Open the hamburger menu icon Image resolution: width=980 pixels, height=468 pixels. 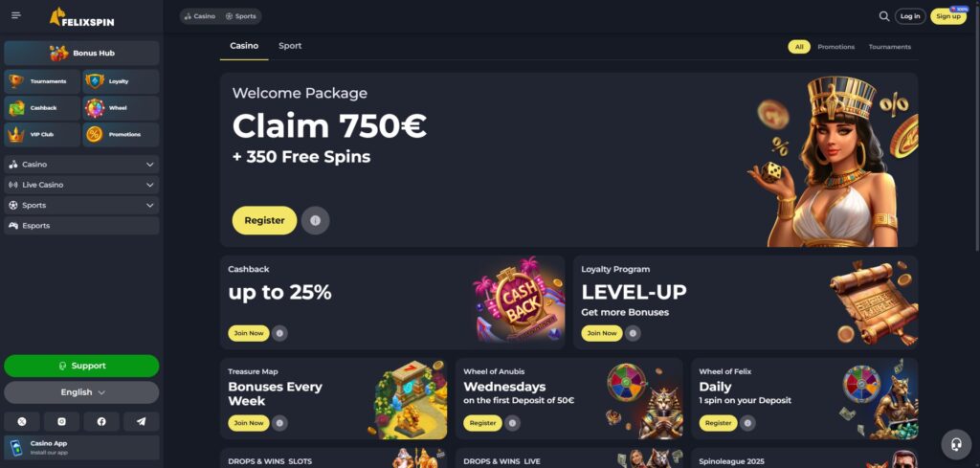tap(16, 15)
